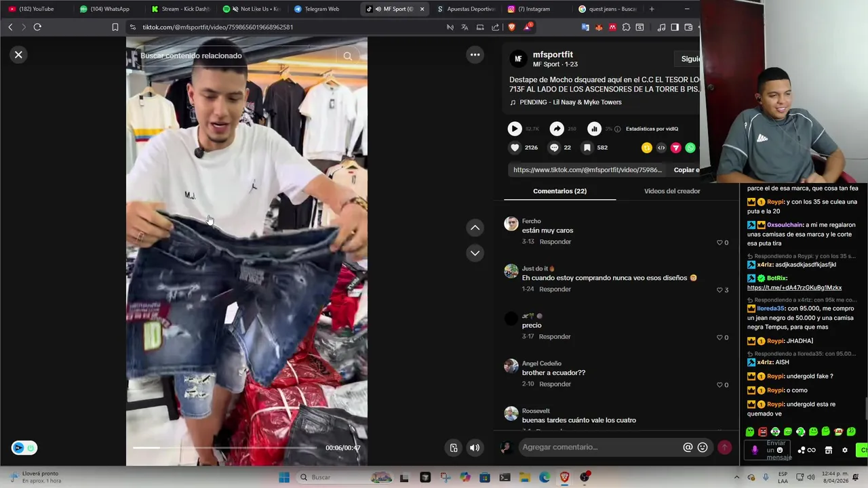
Task: Open Windows Start menu
Action: click(284, 477)
